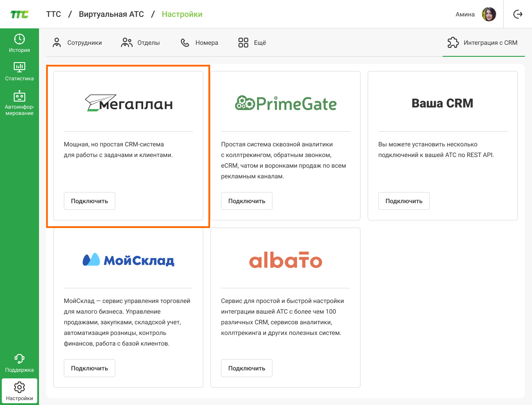This screenshot has width=532, height=405.
Task: Click the Настройки breadcrumb in the header
Action: (x=182, y=14)
